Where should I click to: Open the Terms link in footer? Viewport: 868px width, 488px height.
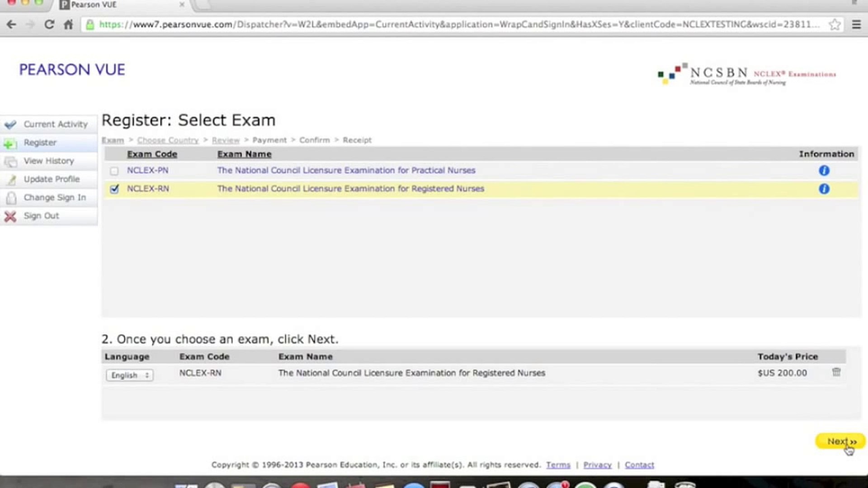558,465
